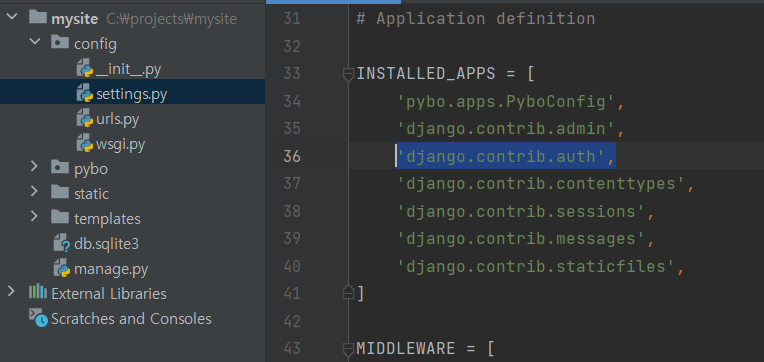Click line number 41 in gutter
This screenshot has width=764, height=362.
click(292, 294)
